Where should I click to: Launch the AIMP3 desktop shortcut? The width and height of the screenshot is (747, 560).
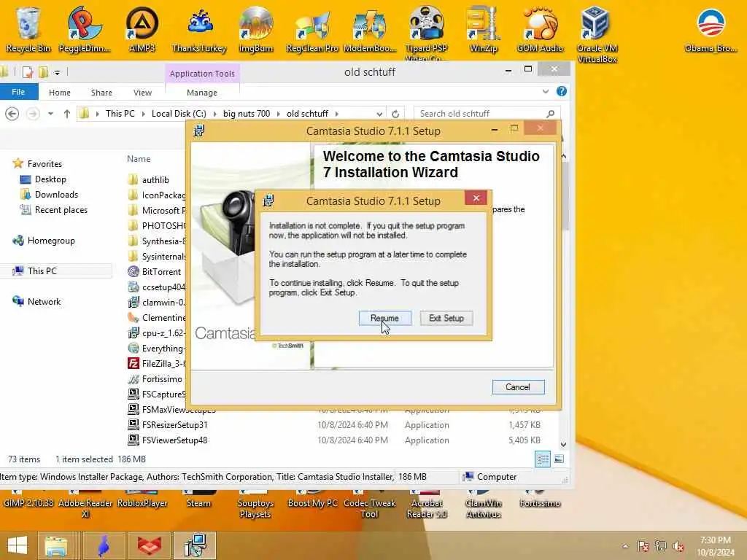[142, 29]
